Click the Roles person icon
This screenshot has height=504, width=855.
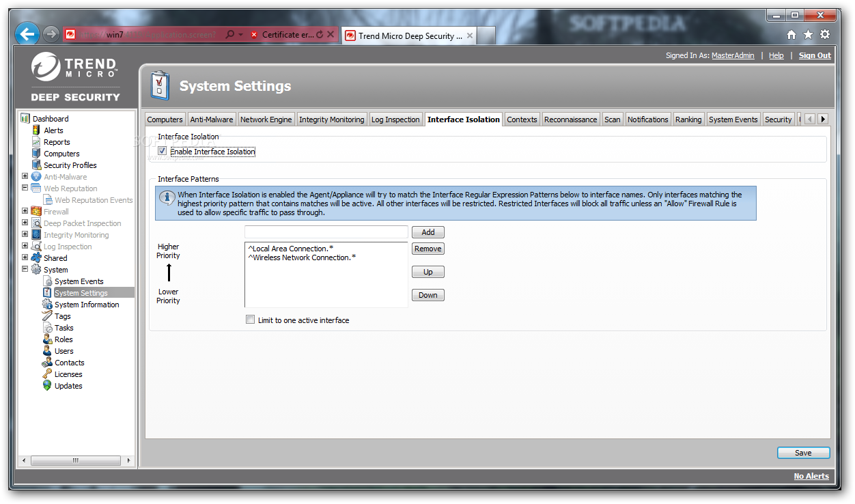(x=47, y=339)
